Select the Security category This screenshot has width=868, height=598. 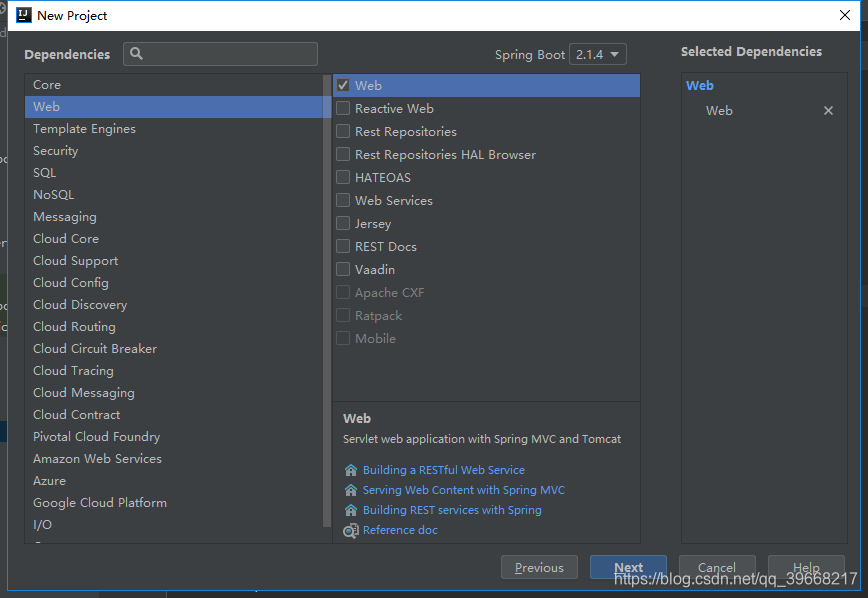pyautogui.click(x=174, y=151)
